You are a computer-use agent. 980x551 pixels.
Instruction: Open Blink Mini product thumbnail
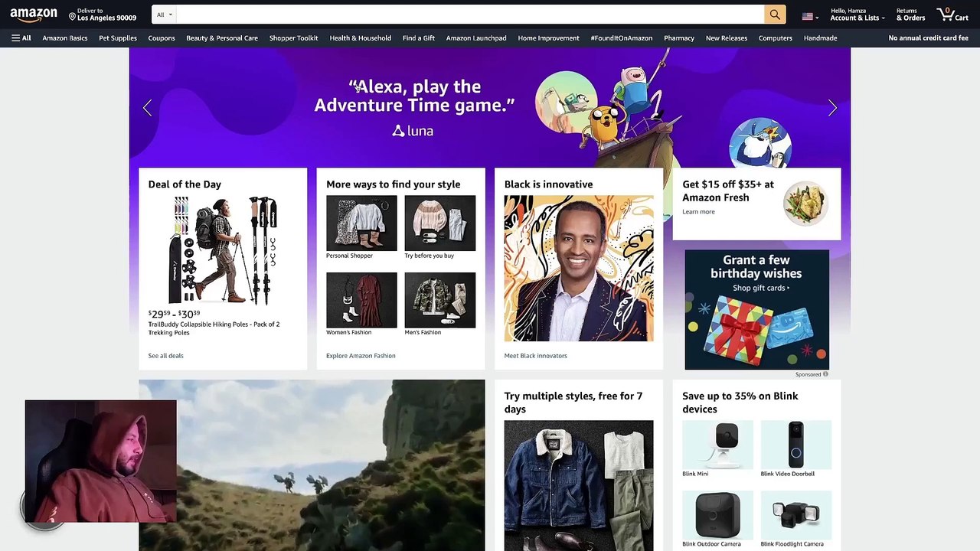point(717,445)
